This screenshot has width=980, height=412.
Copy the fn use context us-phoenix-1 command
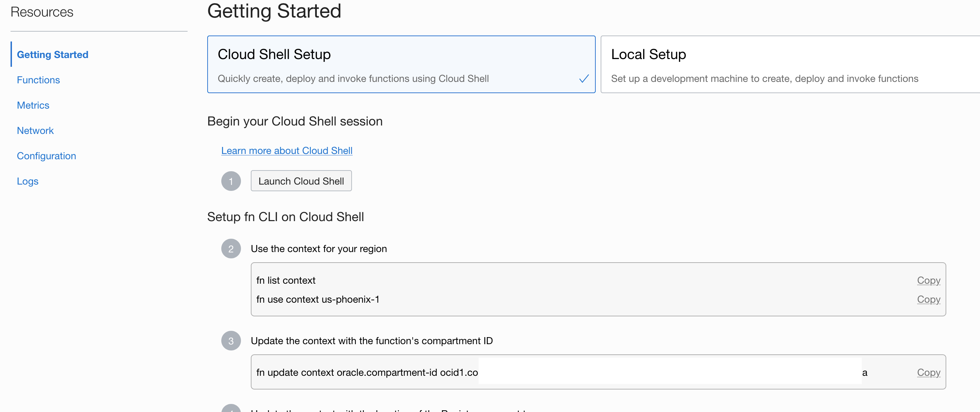coord(928,299)
